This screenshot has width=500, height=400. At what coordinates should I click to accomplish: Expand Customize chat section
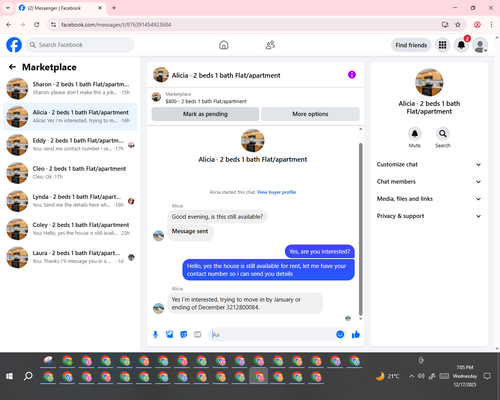(x=429, y=164)
